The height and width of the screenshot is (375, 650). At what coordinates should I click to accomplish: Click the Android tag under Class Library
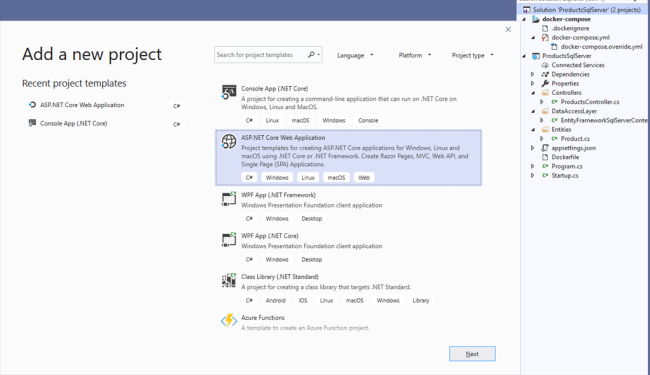[276, 300]
